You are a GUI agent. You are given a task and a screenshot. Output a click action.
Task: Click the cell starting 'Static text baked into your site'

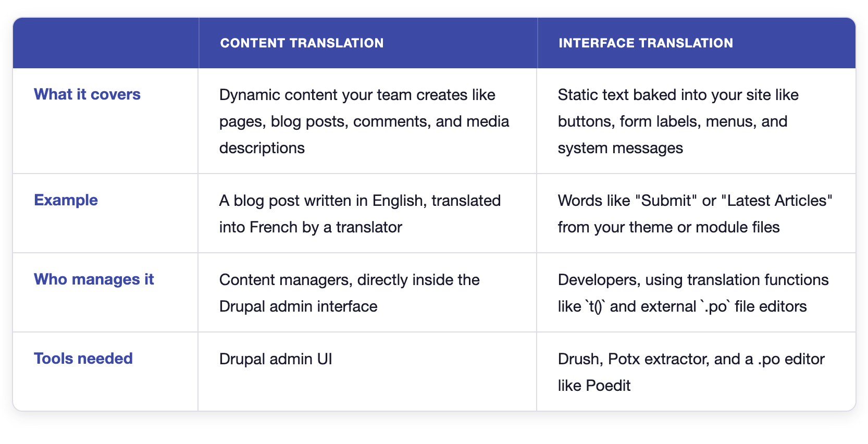pos(696,121)
